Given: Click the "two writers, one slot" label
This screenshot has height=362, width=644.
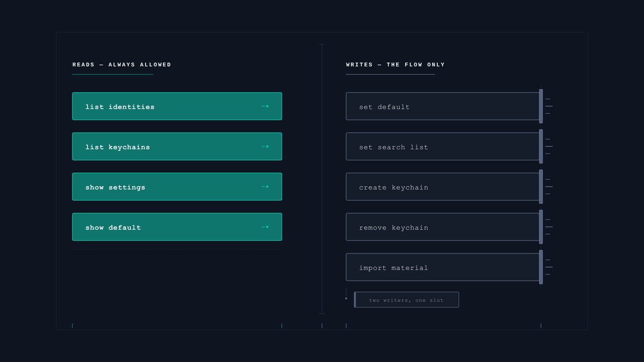Looking at the screenshot, I should [x=406, y=300].
